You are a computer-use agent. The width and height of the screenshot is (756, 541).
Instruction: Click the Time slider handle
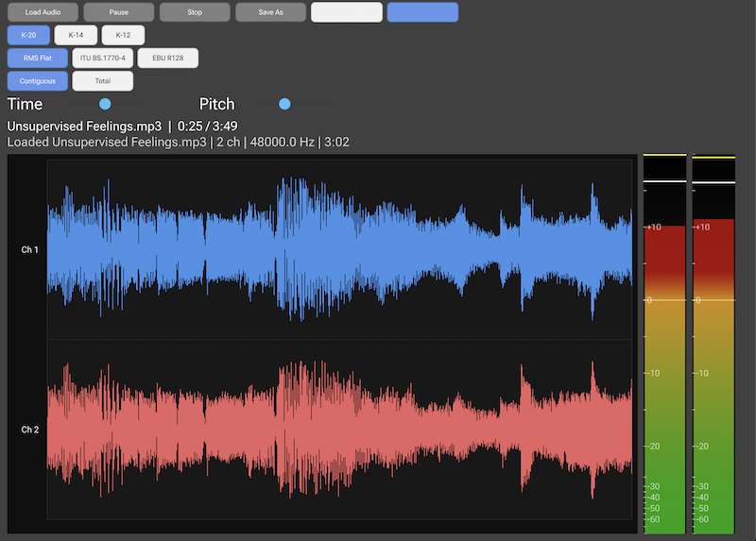(105, 104)
